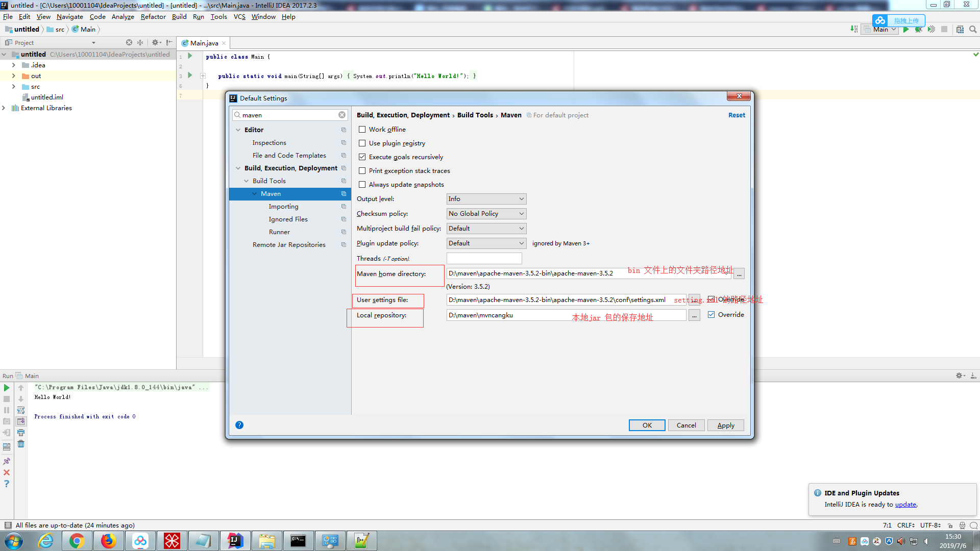This screenshot has width=980, height=551.
Task: Open the Output level dropdown
Action: click(486, 199)
